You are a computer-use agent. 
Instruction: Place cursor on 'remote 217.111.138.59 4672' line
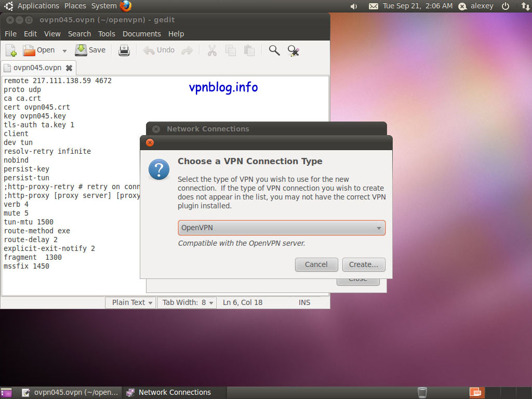tap(57, 81)
